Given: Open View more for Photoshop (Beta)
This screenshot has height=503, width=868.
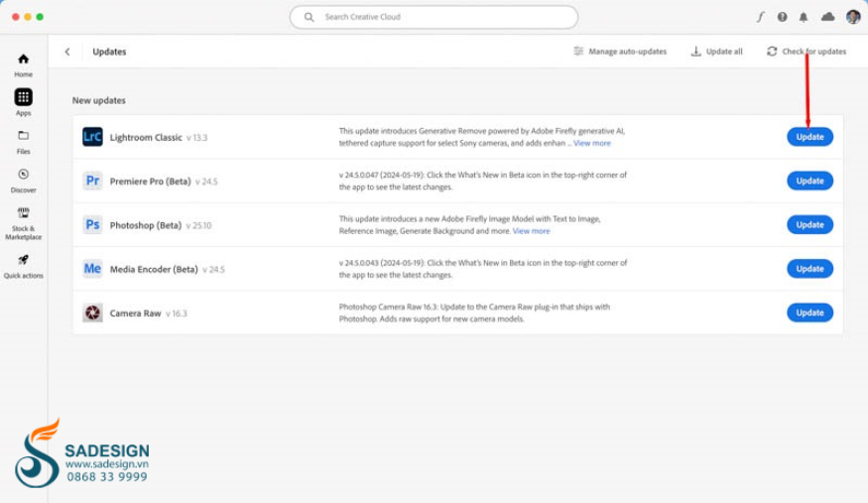Looking at the screenshot, I should [x=531, y=231].
